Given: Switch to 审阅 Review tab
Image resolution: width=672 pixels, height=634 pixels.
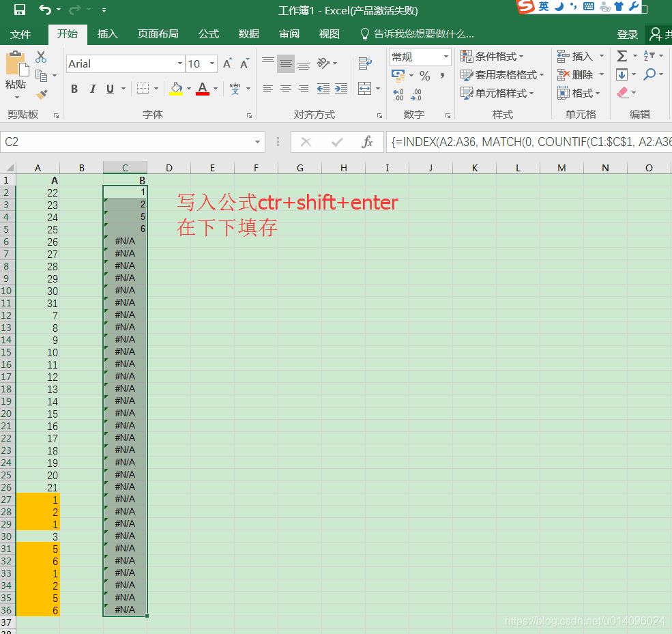Looking at the screenshot, I should [x=289, y=34].
